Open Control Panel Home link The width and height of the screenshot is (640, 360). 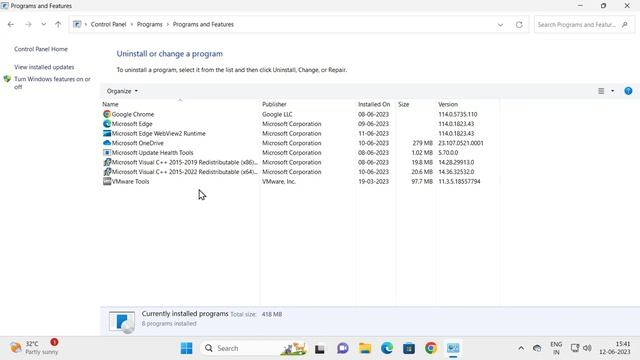[41, 49]
